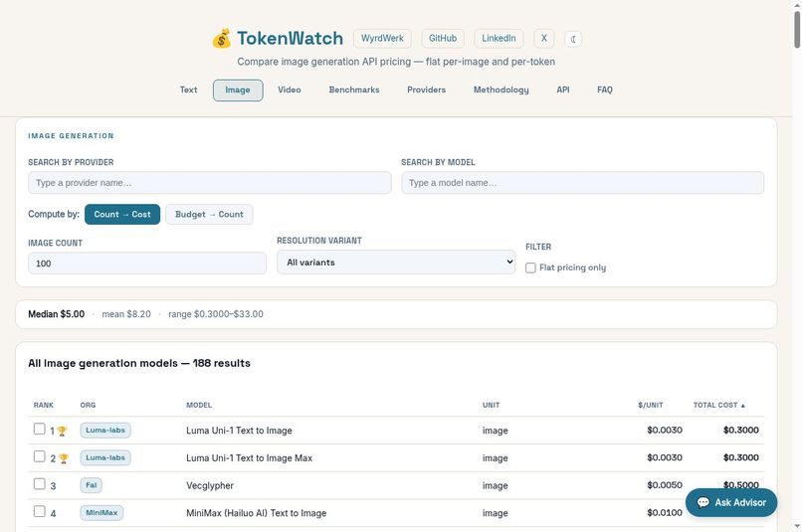
Task: Click the $0.0050 unit price cell
Action: point(665,485)
